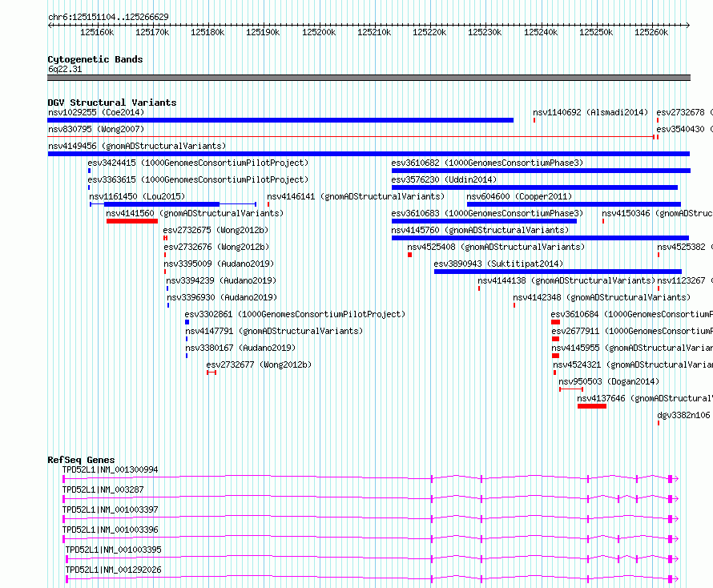Click the nsv4144138 gnomAD variant label

(566, 280)
